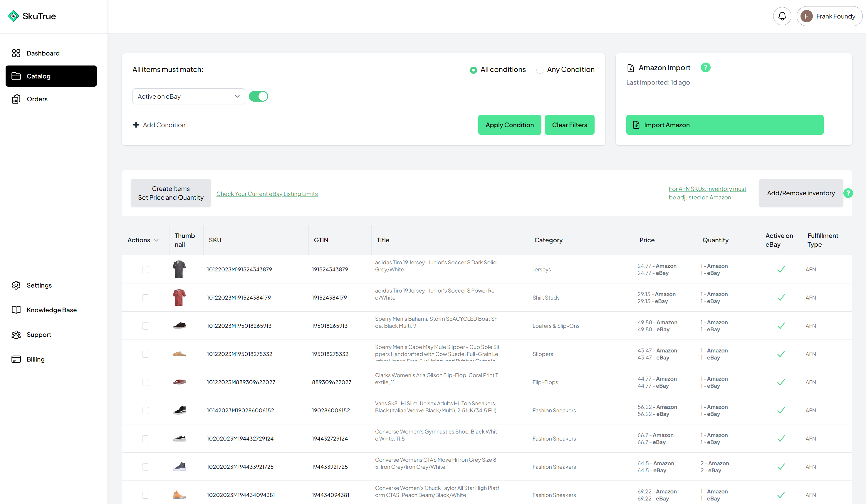Open the Active on eBay condition dropdown

pos(188,96)
